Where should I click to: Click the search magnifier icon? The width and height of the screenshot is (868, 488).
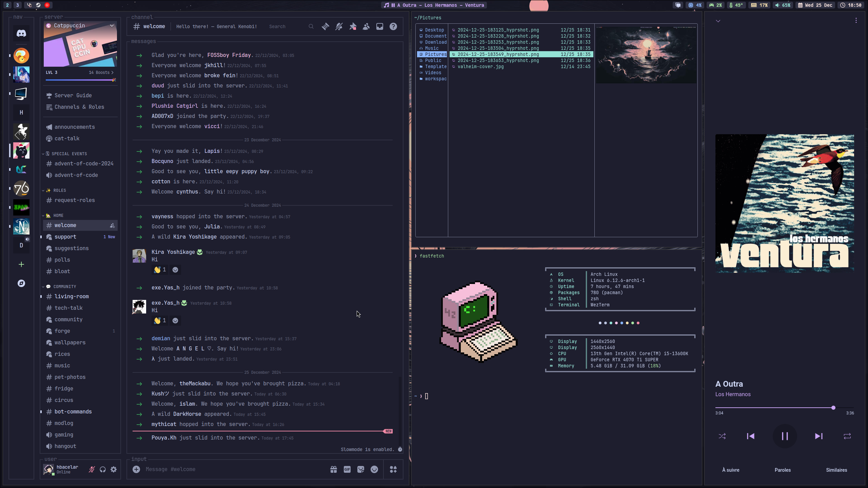(x=311, y=26)
